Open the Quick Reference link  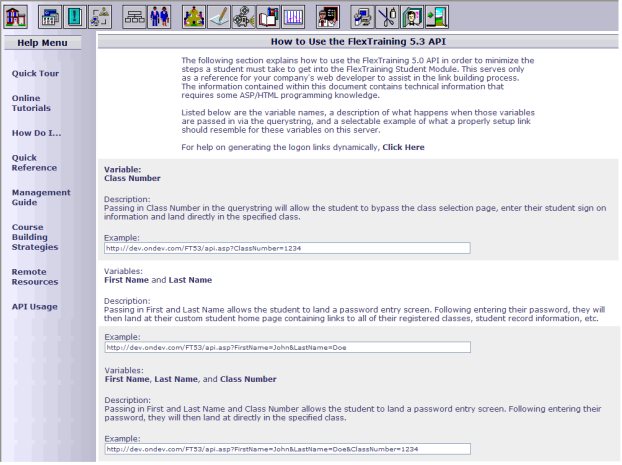tap(34, 163)
